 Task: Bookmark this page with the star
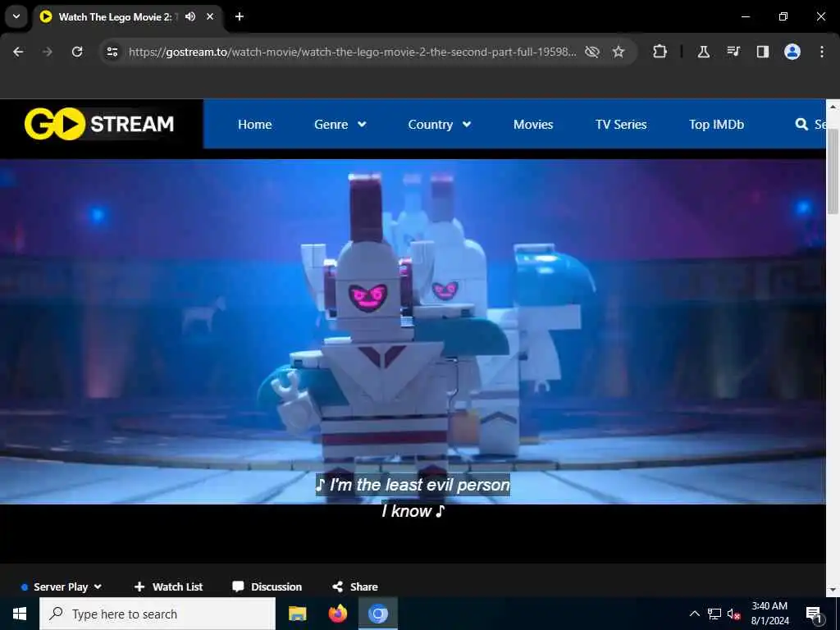click(x=619, y=52)
